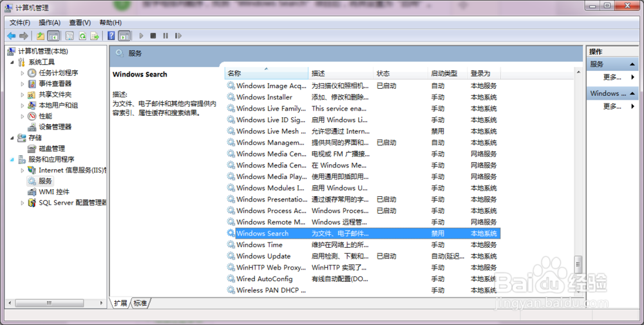
Task: Click the gear icon beside Wired AutoConfig
Action: coord(231,279)
